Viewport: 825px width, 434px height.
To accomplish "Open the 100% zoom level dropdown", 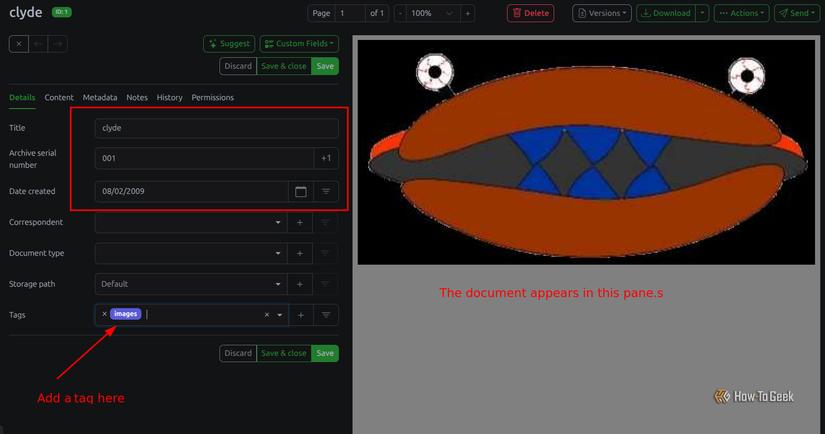I will (433, 13).
